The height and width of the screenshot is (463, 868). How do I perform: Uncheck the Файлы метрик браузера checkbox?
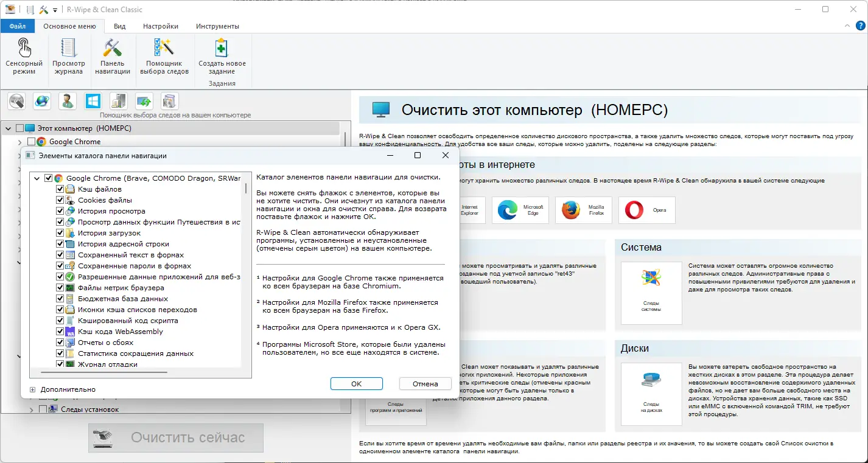(60, 288)
